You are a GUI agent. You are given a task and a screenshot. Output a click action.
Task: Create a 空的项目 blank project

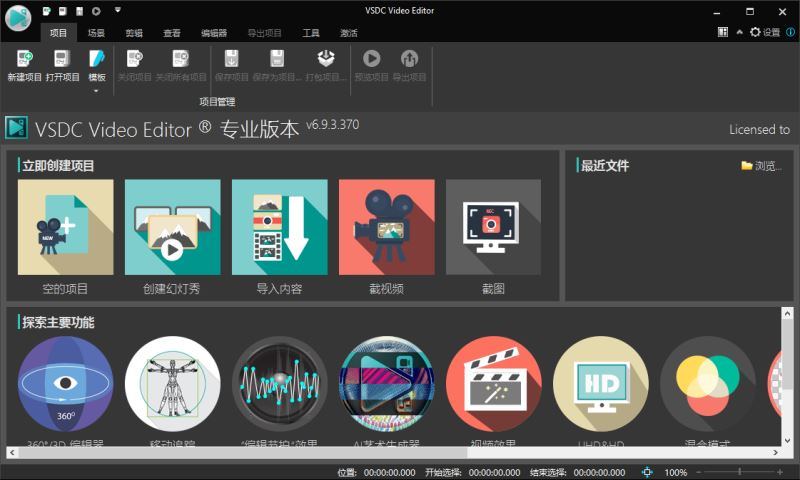coord(65,227)
